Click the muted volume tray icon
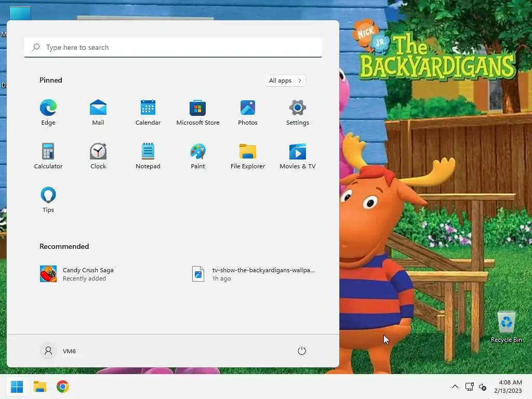The height and width of the screenshot is (399, 532). pos(483,387)
